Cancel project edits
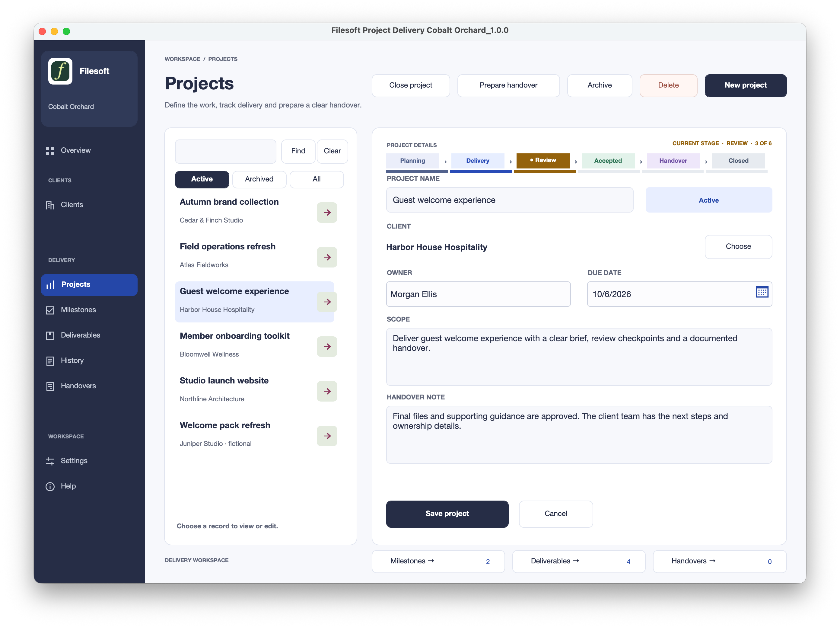The width and height of the screenshot is (840, 628). click(555, 514)
